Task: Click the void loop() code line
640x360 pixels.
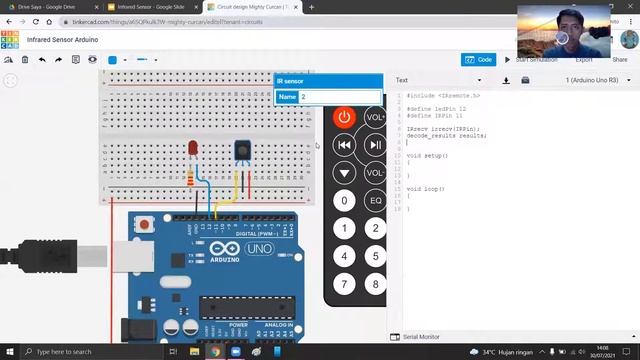Action: [x=425, y=189]
